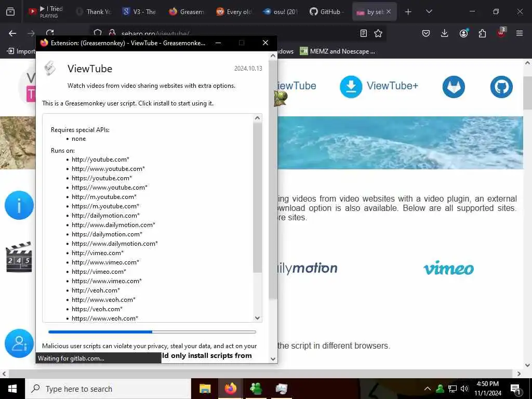Close the active 'by sel' tab
Screen dimensions: 532x399
point(389,11)
